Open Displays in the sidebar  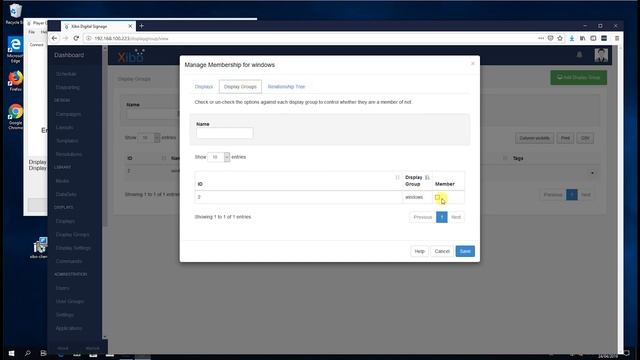[x=65, y=221]
